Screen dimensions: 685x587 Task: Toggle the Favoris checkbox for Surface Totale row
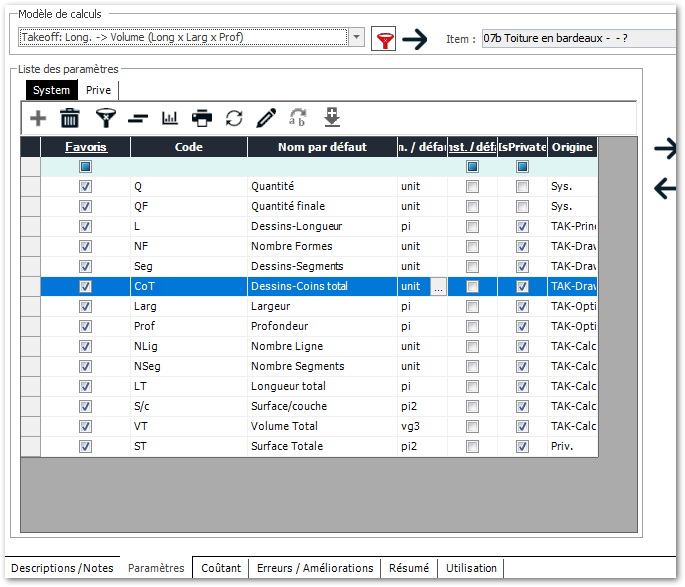[x=85, y=447]
